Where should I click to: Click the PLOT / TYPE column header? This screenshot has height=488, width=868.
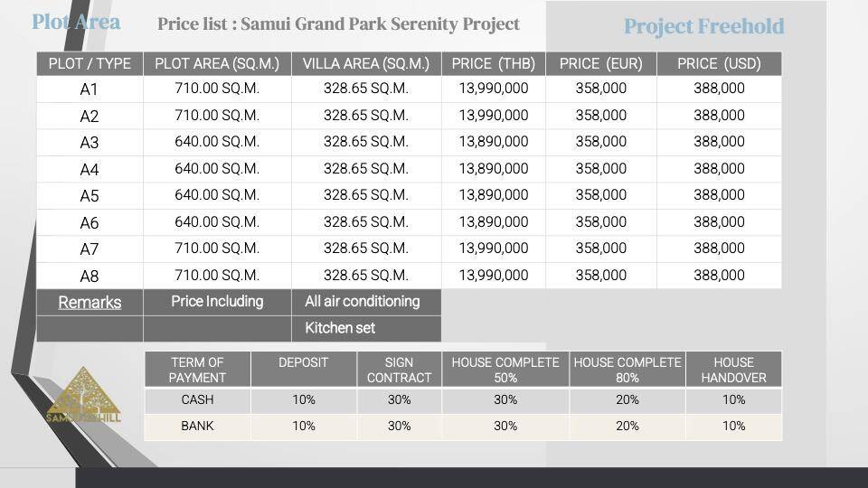pos(90,63)
